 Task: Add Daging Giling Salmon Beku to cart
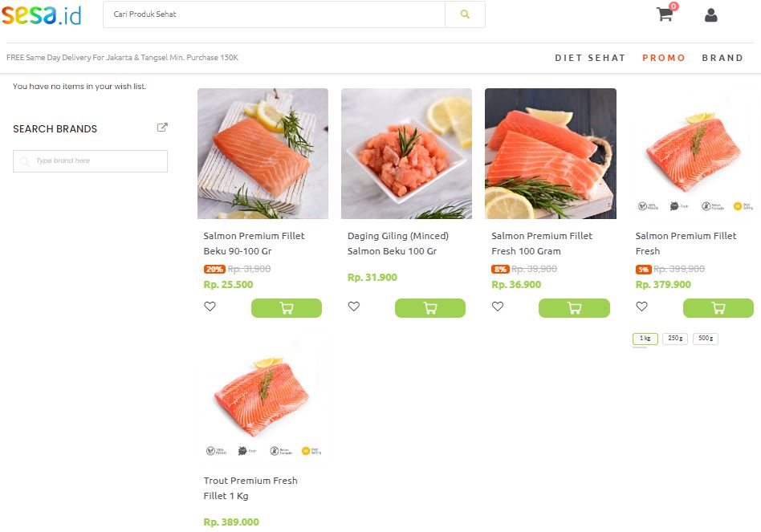click(430, 307)
